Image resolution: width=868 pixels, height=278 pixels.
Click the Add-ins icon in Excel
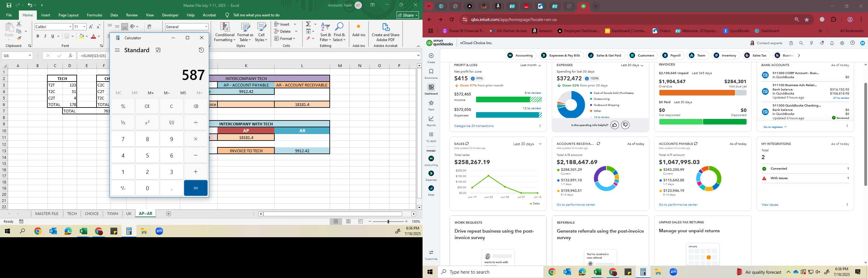tap(359, 30)
